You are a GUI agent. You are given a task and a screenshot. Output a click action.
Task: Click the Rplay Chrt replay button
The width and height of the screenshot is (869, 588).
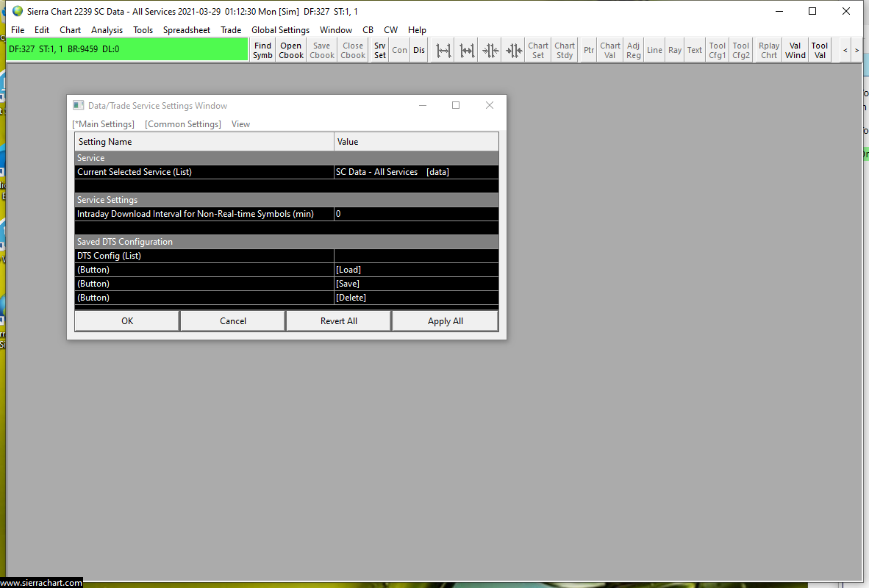pos(769,51)
